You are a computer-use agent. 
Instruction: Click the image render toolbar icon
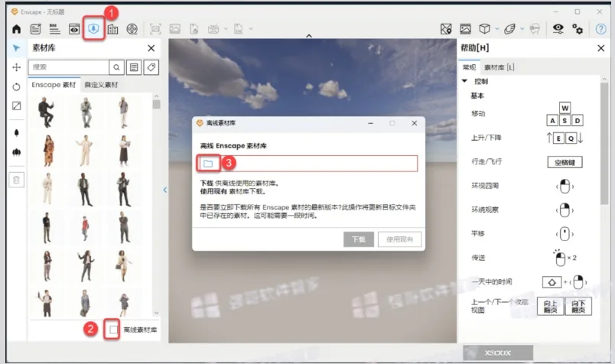click(x=174, y=28)
